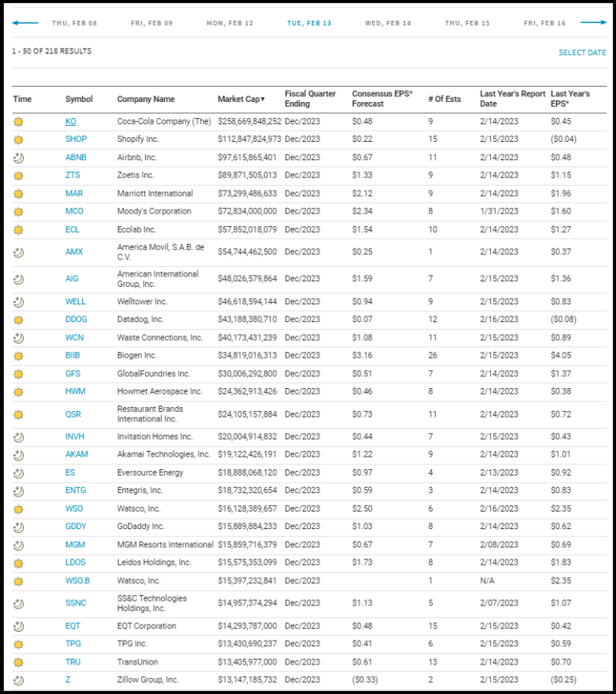Open the WCN ticker link
The height and width of the screenshot is (694, 616).
coord(74,337)
